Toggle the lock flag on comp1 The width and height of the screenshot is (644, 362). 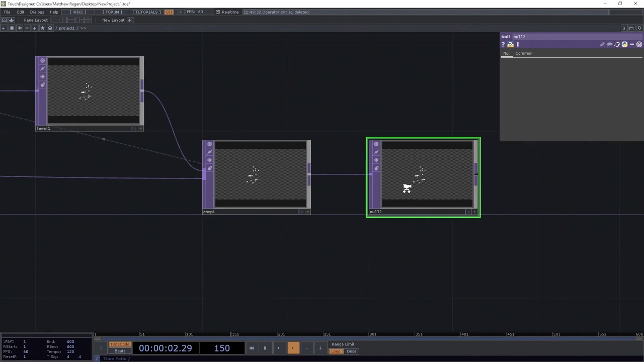coord(209,168)
